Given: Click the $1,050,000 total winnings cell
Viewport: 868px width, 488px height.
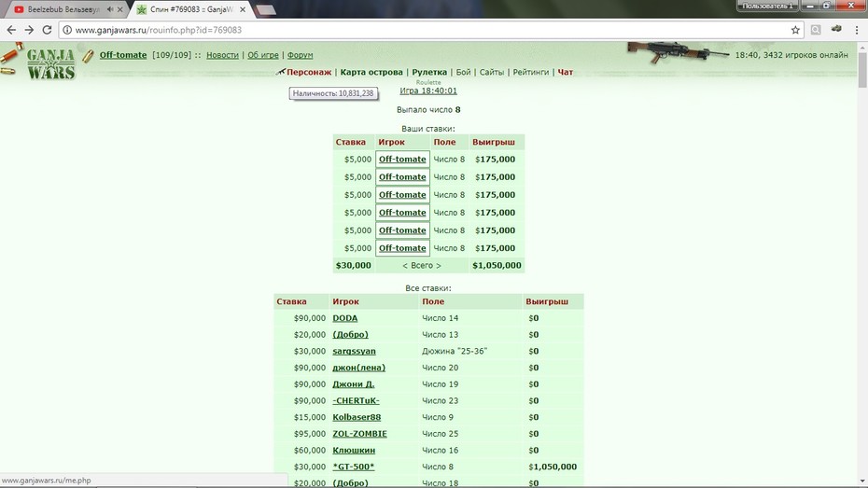Looking at the screenshot, I should [497, 266].
